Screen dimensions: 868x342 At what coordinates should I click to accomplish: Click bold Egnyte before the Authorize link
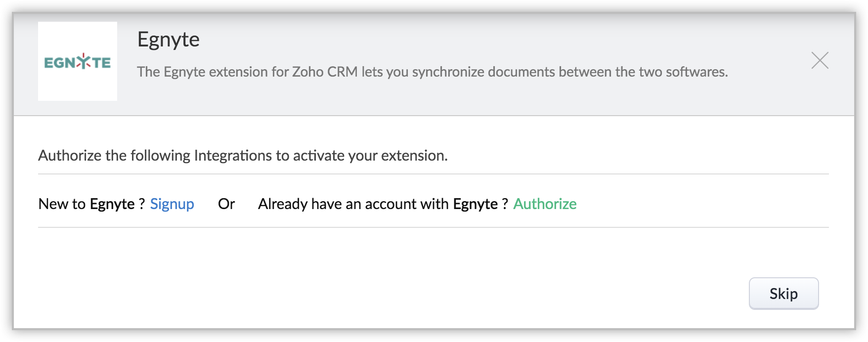[476, 204]
